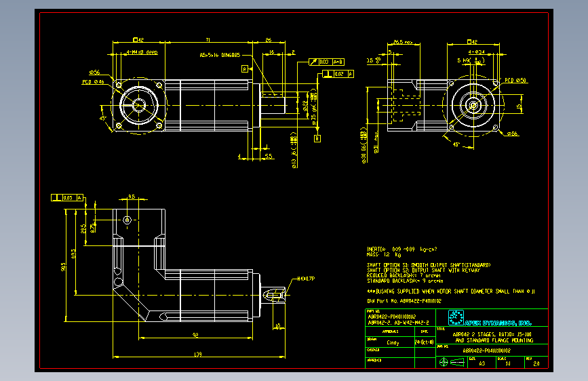Select the "SHAFT OPTION S1" note line

[429, 265]
